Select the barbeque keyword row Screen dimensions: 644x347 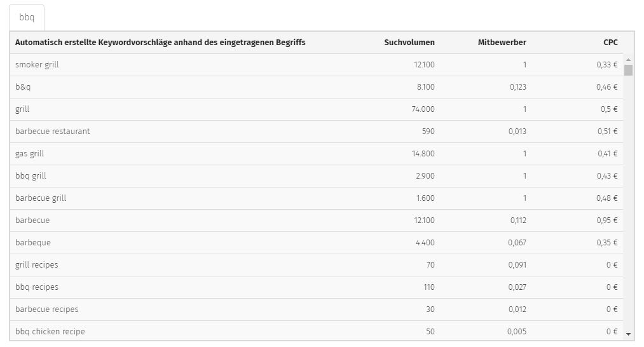click(x=316, y=242)
